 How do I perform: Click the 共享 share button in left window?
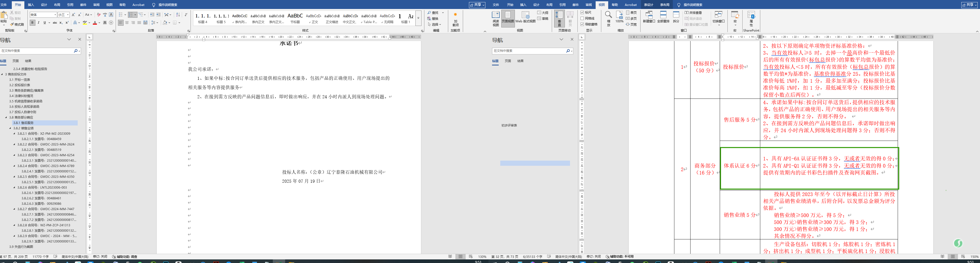tap(477, 5)
